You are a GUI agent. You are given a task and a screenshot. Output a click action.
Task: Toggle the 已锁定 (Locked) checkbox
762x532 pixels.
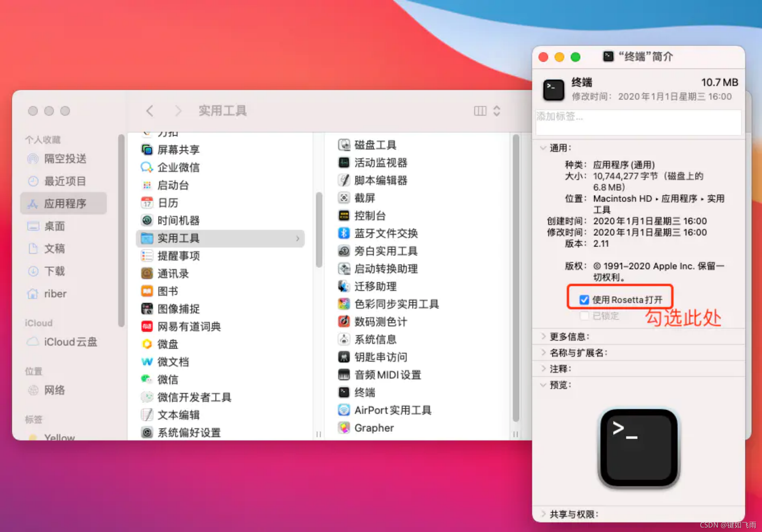click(x=584, y=316)
